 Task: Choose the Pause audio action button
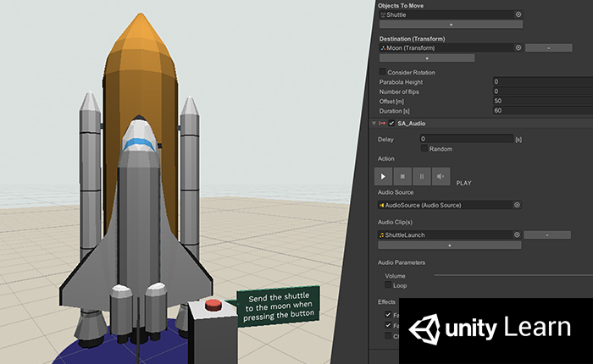coord(422,177)
